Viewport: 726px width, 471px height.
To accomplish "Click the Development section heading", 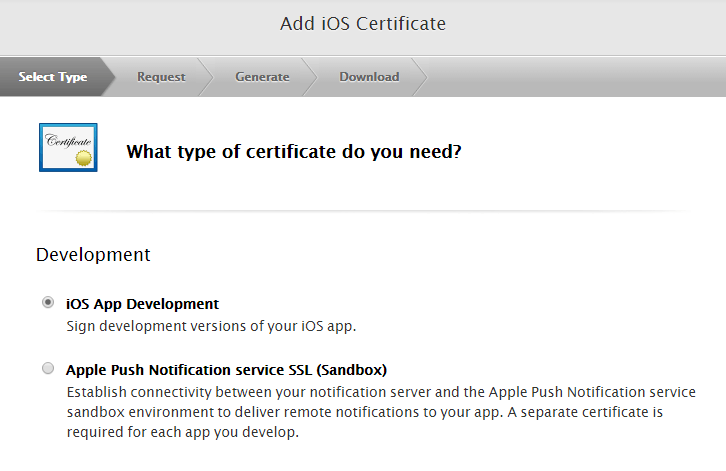I will pyautogui.click(x=93, y=255).
